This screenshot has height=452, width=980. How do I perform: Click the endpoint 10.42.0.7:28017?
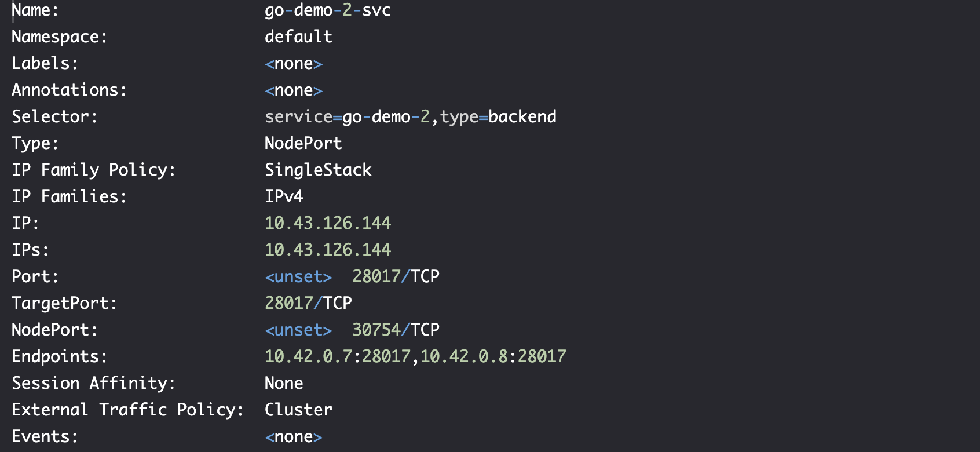coord(338,356)
